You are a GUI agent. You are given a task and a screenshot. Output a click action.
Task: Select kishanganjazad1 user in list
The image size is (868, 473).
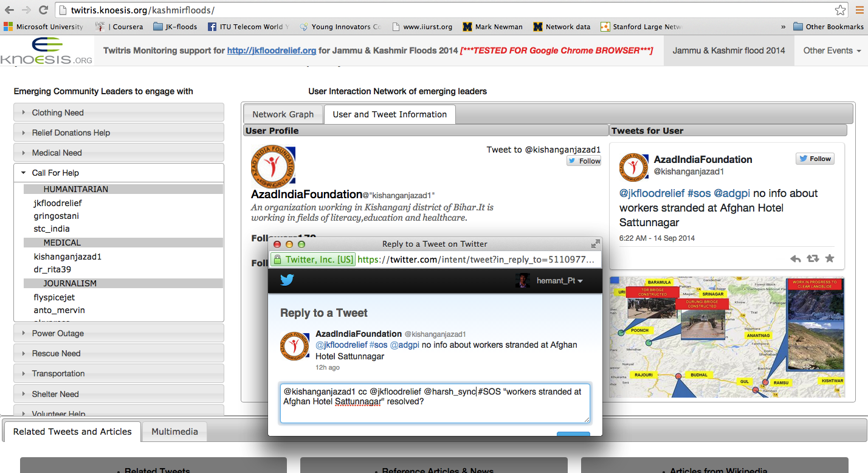point(67,257)
